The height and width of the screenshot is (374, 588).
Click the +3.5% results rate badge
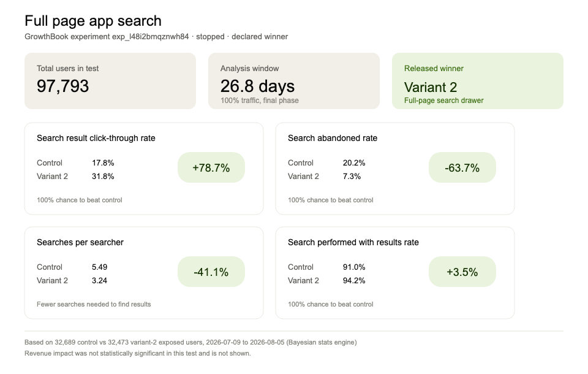pyautogui.click(x=462, y=272)
